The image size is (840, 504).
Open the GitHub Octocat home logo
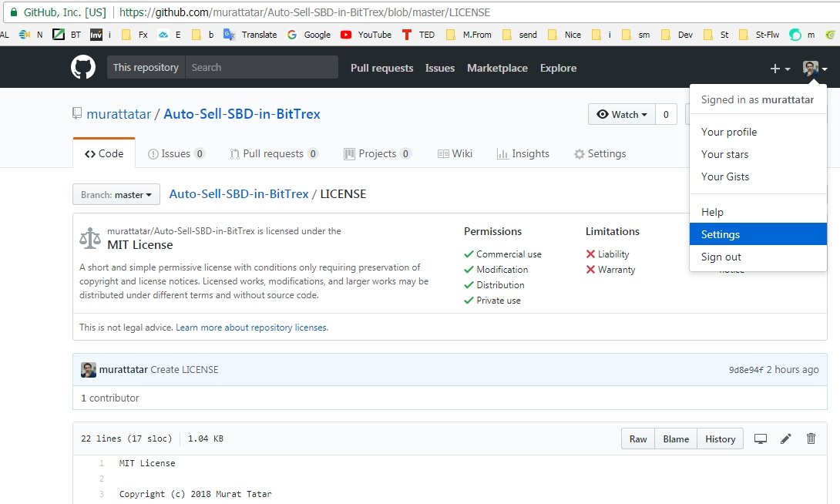tap(83, 68)
